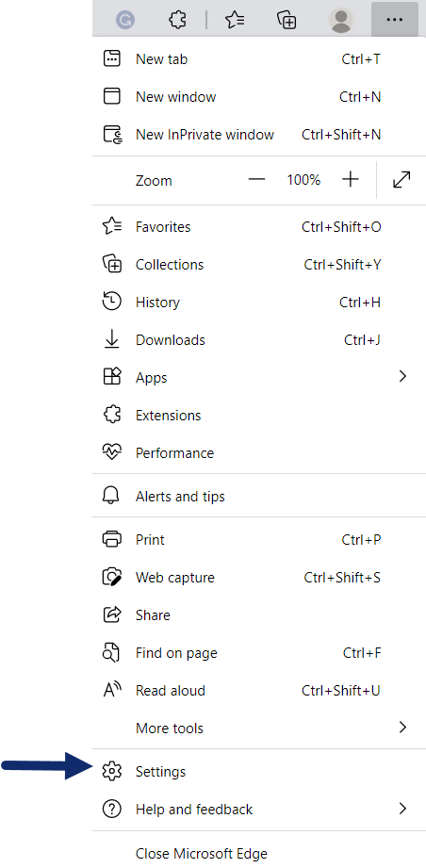Decrease zoom with the minus button
The image size is (426, 868).
[x=256, y=179]
